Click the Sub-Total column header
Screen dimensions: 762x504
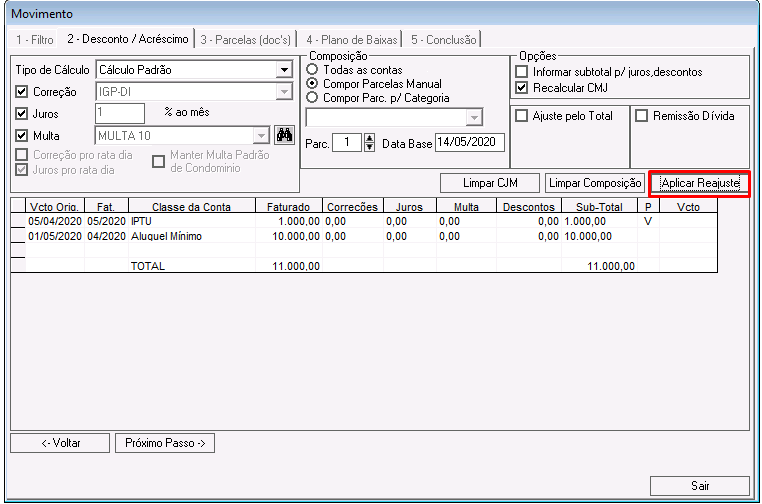pos(599,206)
